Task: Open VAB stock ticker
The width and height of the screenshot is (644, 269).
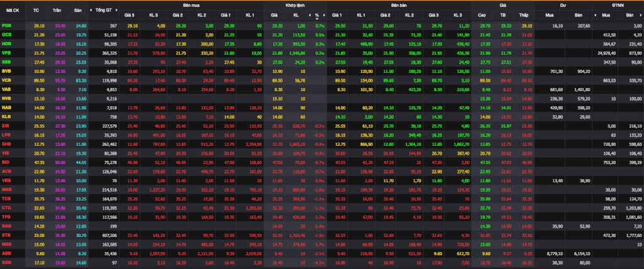Action: pos(6,89)
